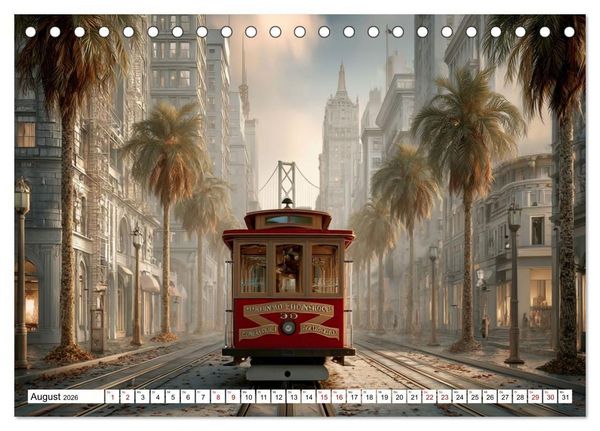Select day 22 in the calendar strip
Screen dimensions: 600x431
[x=430, y=397]
